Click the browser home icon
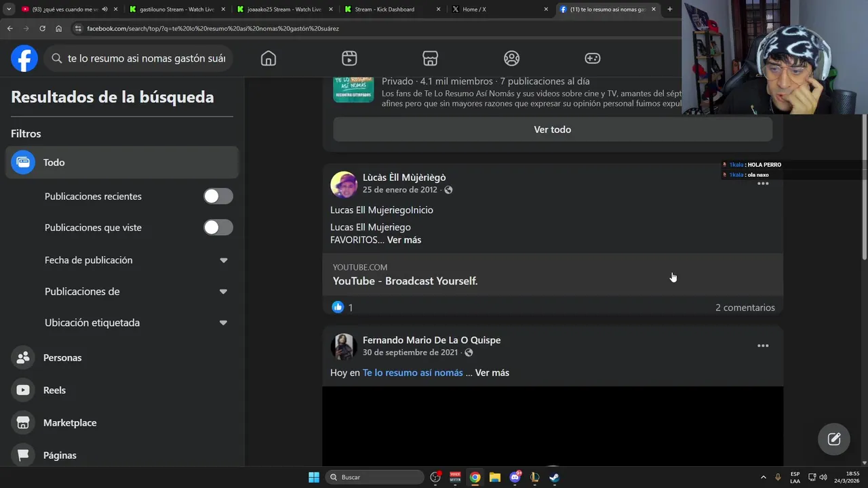Screen dimensions: 868x488 coord(58,28)
